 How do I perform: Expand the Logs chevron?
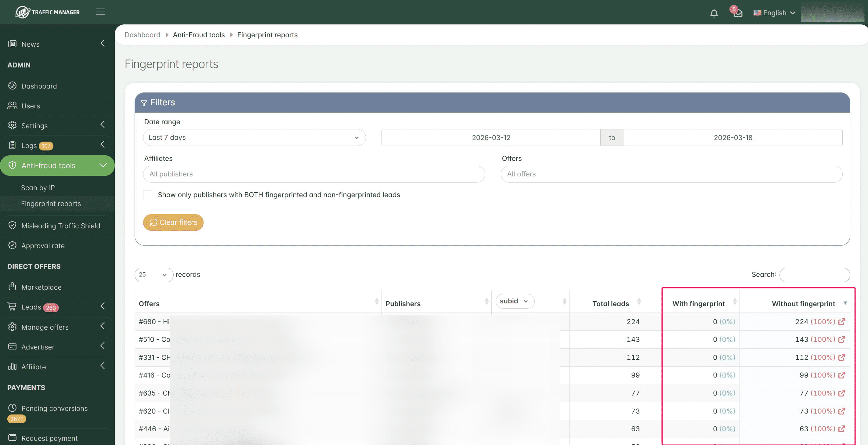(x=103, y=144)
